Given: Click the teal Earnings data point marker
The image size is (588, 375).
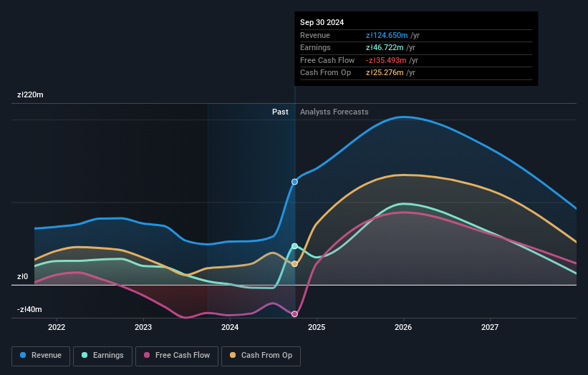Looking at the screenshot, I should 295,246.
